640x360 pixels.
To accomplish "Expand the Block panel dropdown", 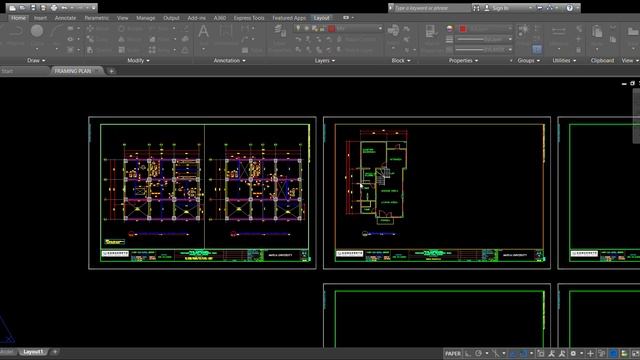I will 401,60.
